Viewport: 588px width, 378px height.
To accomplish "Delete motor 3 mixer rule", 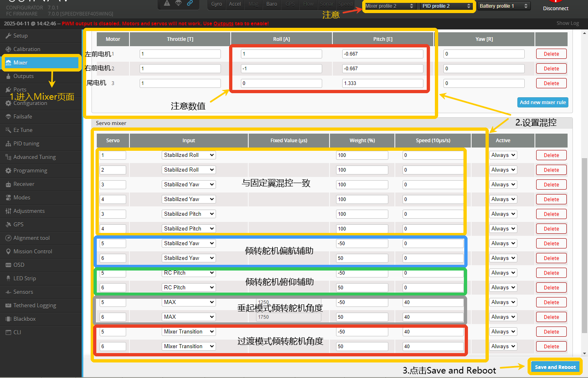I will pos(551,83).
